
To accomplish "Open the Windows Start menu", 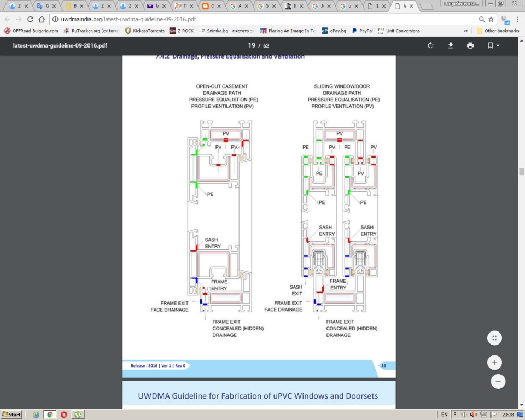I will 11,415.
